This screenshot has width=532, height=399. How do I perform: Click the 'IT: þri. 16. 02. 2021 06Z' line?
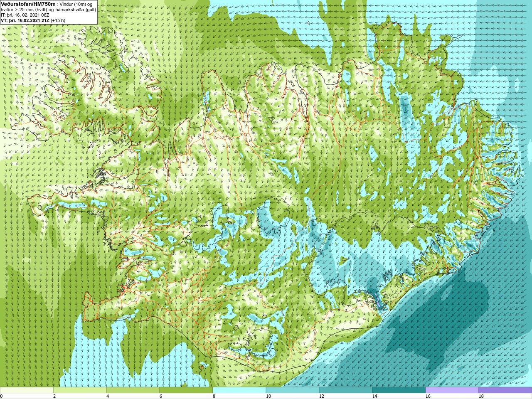tap(25, 15)
